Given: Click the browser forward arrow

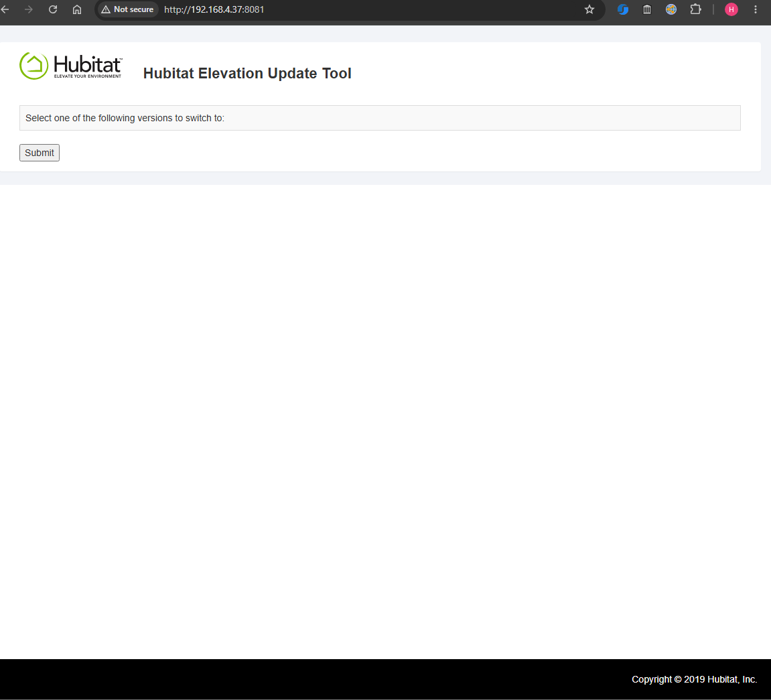Looking at the screenshot, I should tap(29, 9).
